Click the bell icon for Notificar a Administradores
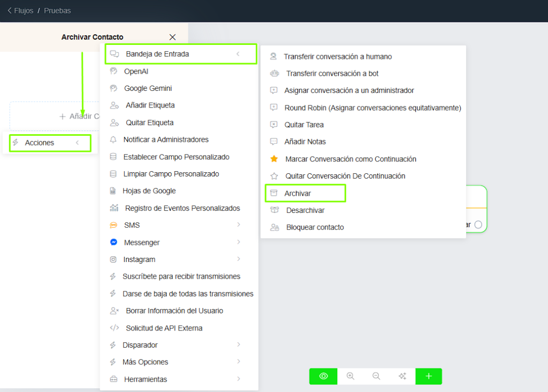This screenshot has width=548, height=392. click(x=113, y=140)
